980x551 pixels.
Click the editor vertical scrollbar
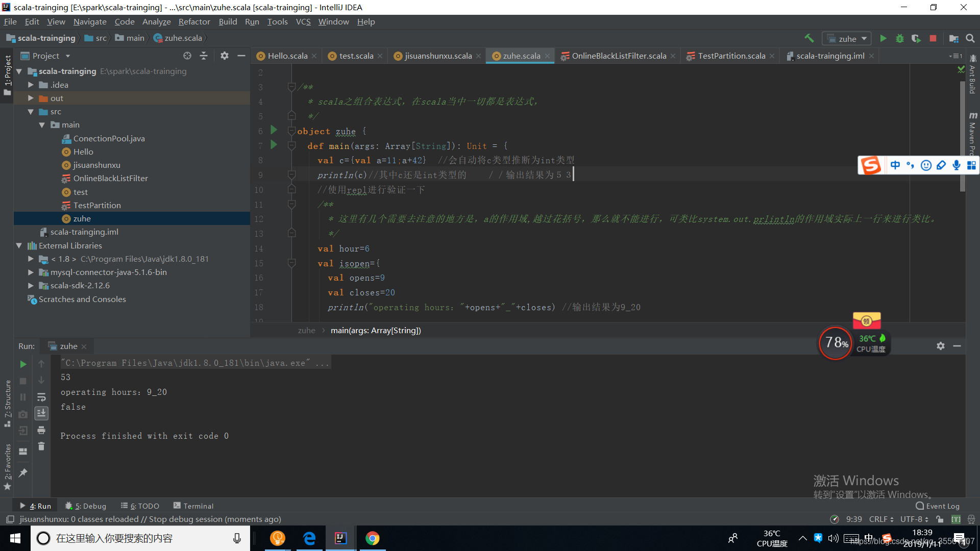point(963,136)
